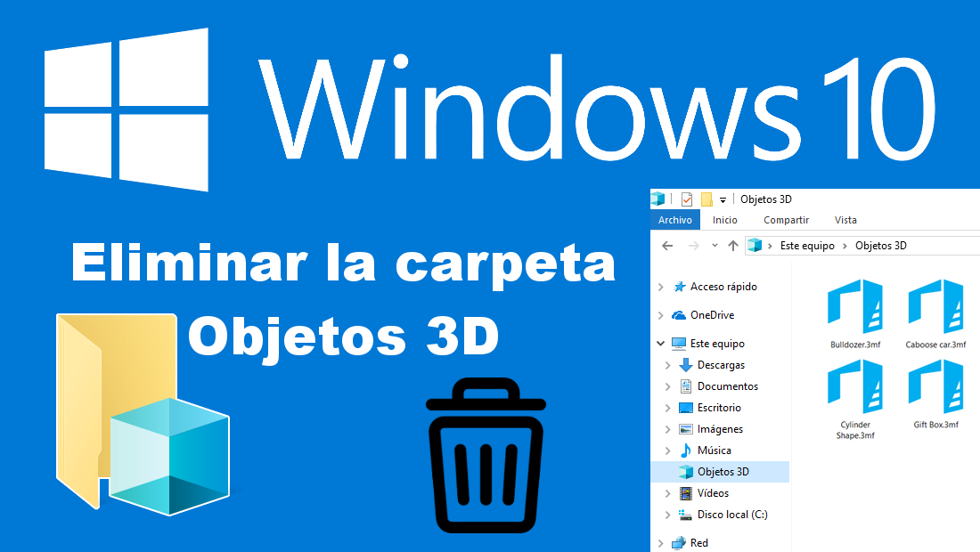Expand the Vídeos folder node
Image resolution: width=980 pixels, height=552 pixels.
[668, 493]
